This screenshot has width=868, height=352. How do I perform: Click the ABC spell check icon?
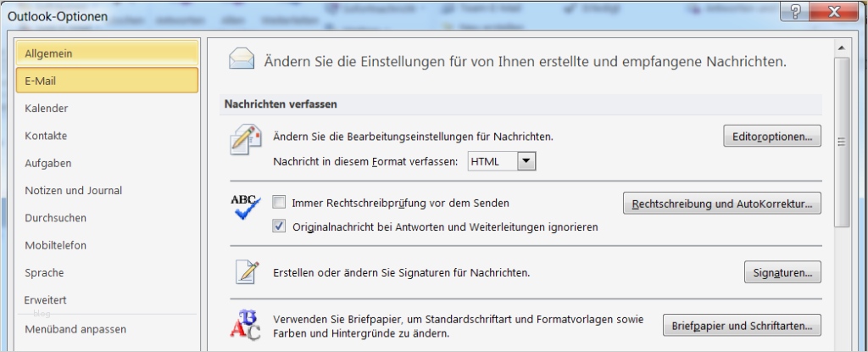(245, 207)
